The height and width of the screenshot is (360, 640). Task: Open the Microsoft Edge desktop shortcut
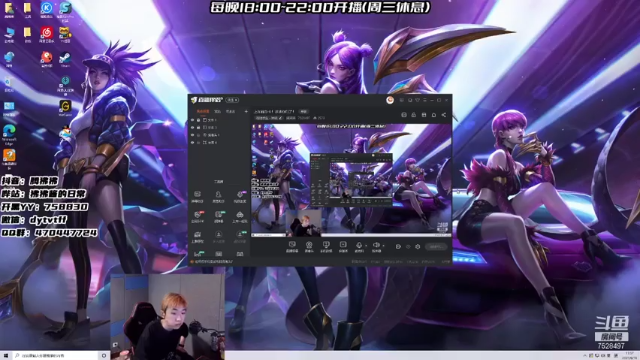click(x=9, y=135)
